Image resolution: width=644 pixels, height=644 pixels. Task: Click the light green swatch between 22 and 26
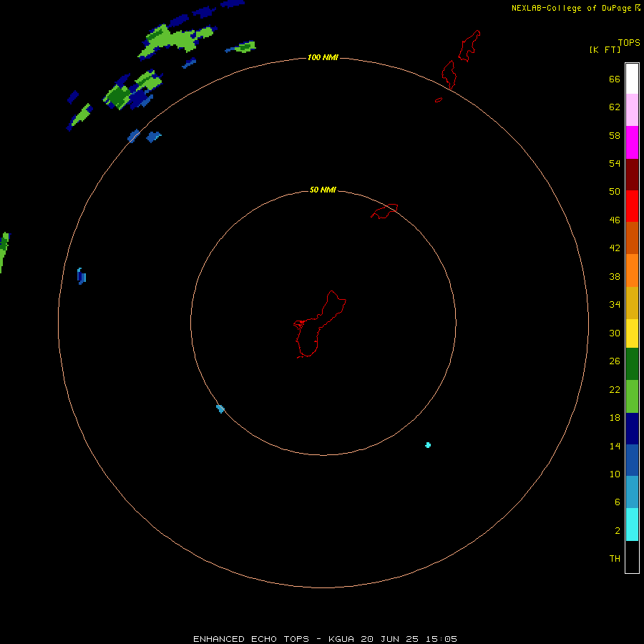click(x=632, y=396)
